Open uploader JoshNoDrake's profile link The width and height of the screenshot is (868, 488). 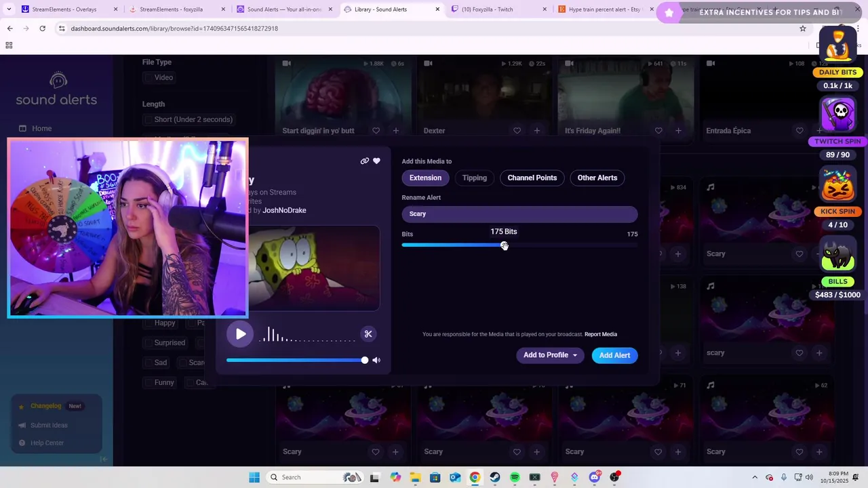coord(284,210)
